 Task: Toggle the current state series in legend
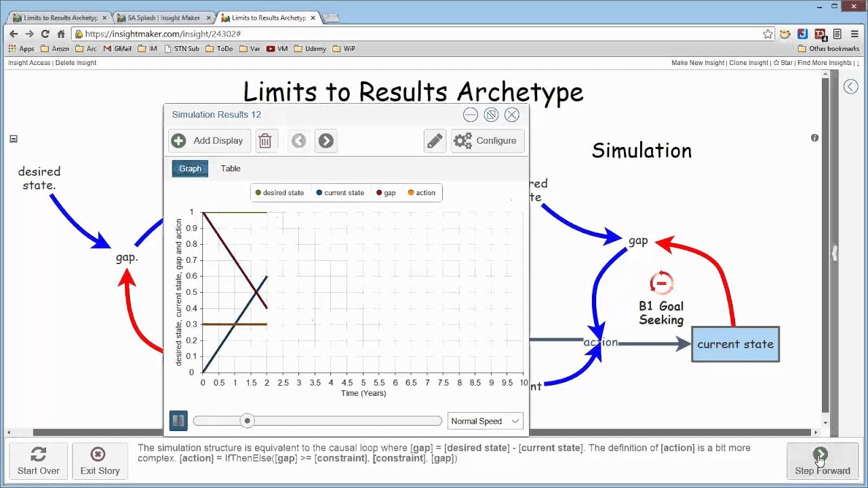point(340,193)
